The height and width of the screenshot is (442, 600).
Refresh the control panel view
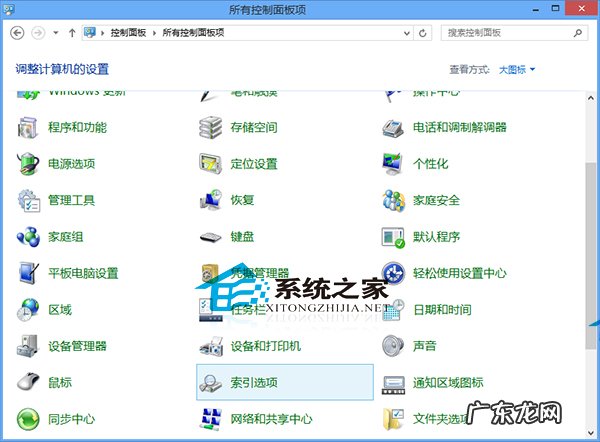coord(423,33)
